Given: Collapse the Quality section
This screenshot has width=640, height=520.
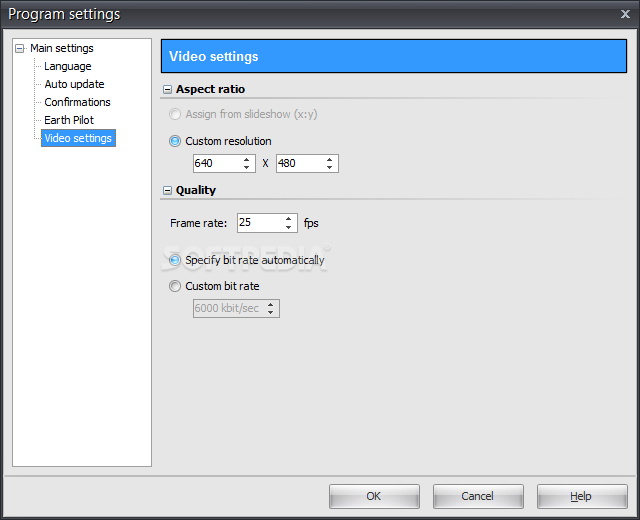Looking at the screenshot, I should pyautogui.click(x=167, y=190).
